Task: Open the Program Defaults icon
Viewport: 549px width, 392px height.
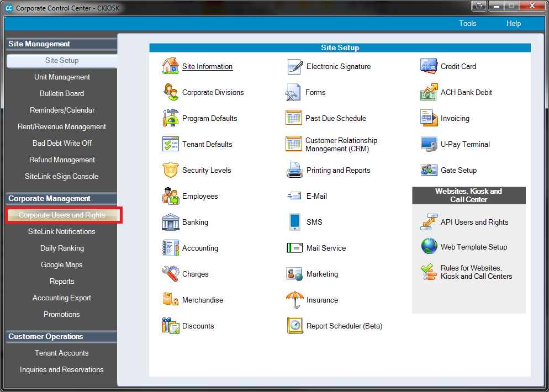Action: coord(171,118)
